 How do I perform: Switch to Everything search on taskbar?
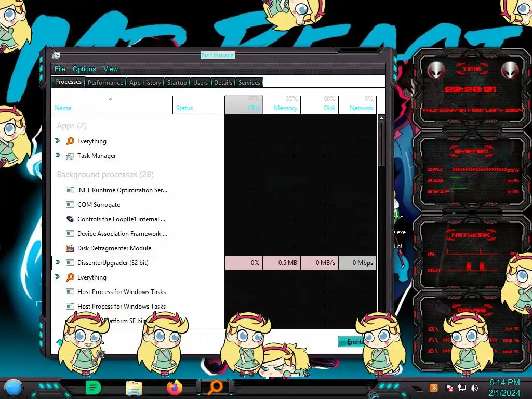(x=216, y=388)
